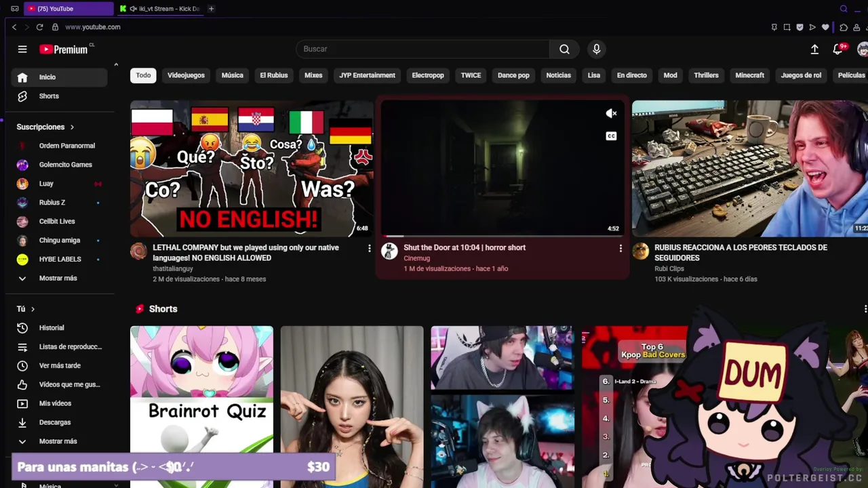Screen dimensions: 868x488
Task: Open Ordem Paranormal subscription channel
Action: tap(60, 146)
